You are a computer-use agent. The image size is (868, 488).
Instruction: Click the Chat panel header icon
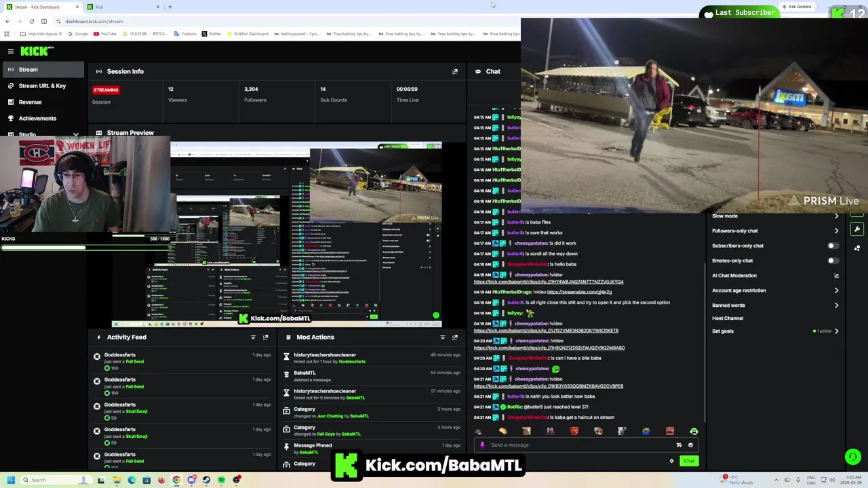(x=478, y=71)
